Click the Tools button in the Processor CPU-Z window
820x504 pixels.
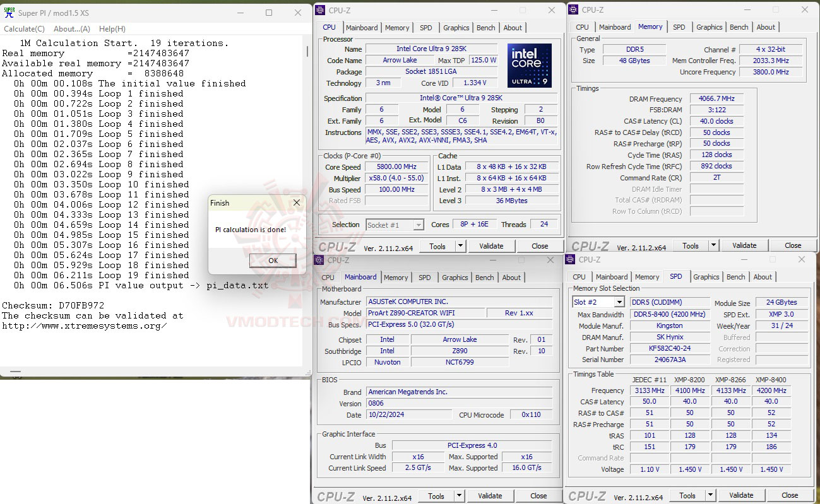tap(437, 246)
